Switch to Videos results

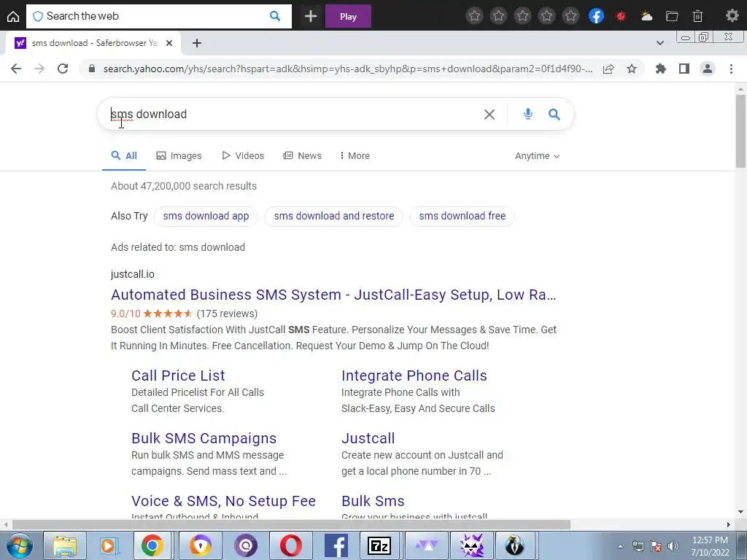coord(242,156)
